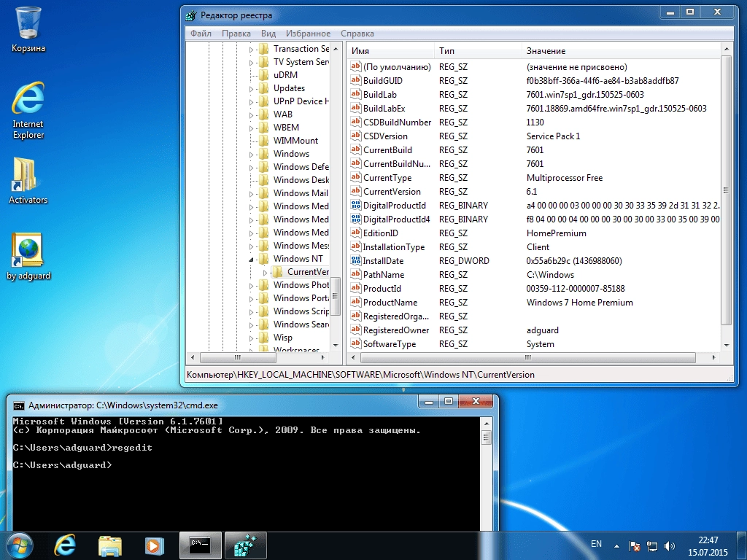The height and width of the screenshot is (560, 747).
Task: Select the Windows NT folder icon
Action: pos(263,259)
